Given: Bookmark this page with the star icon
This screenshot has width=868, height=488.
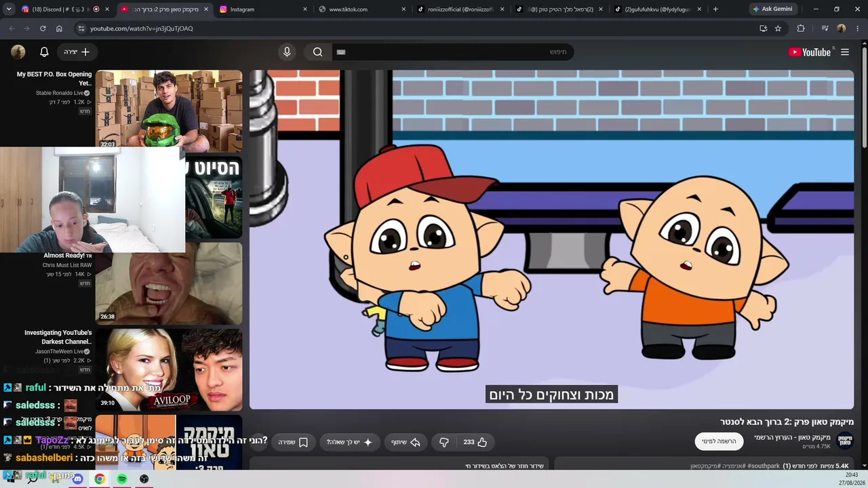Looking at the screenshot, I should tap(778, 28).
